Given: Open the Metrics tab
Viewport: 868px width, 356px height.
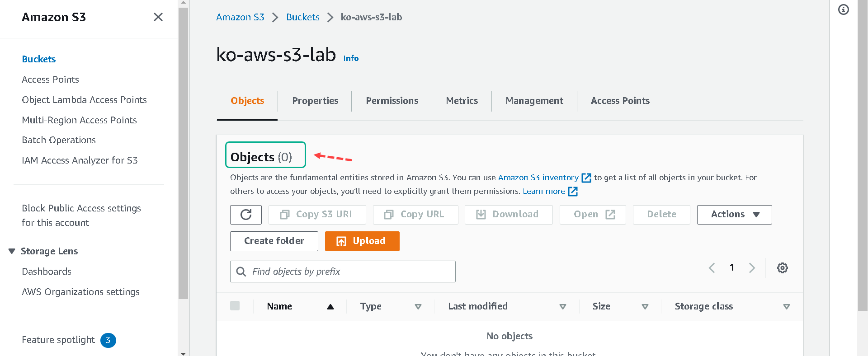Looking at the screenshot, I should [462, 101].
